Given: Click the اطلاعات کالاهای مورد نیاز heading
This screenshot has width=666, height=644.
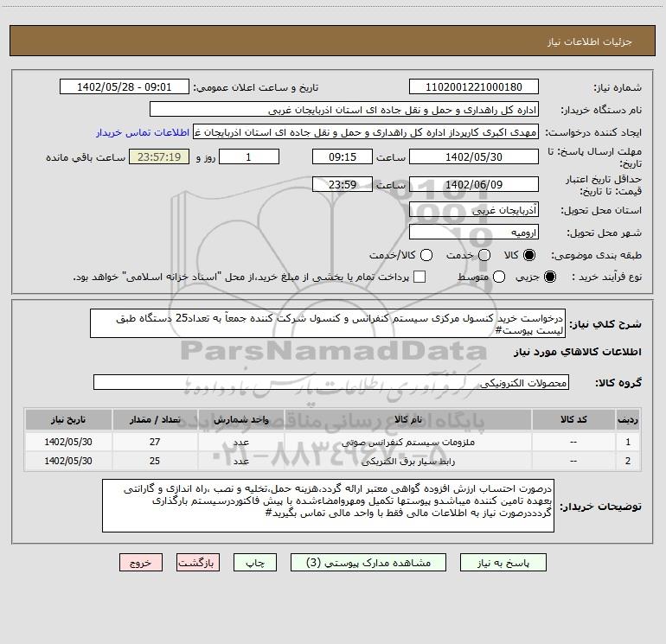Looking at the screenshot, I should [x=578, y=352].
